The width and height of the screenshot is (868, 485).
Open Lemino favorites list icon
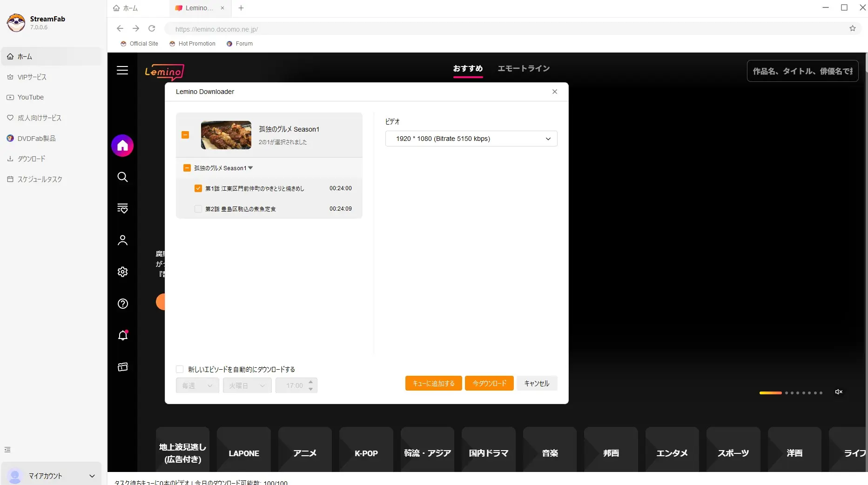coord(122,208)
